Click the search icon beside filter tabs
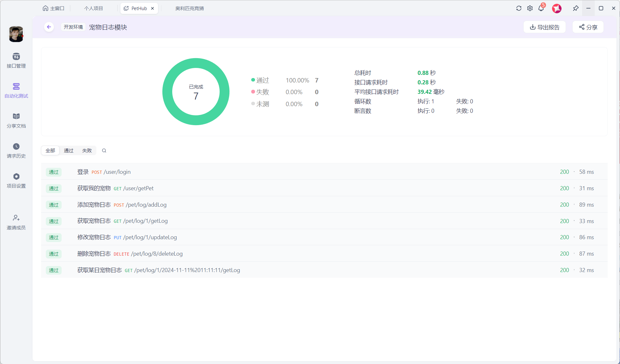This screenshot has height=364, width=620. point(104,151)
